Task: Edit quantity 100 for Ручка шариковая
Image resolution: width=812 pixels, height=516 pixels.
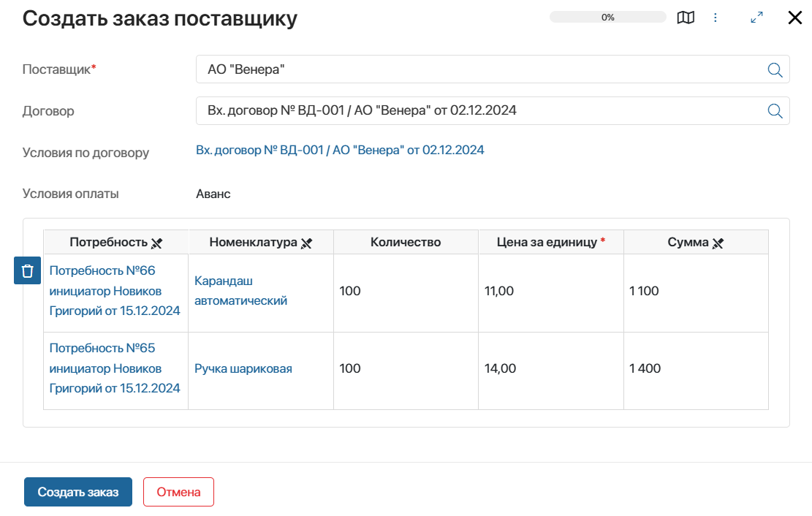Action: [x=406, y=371]
